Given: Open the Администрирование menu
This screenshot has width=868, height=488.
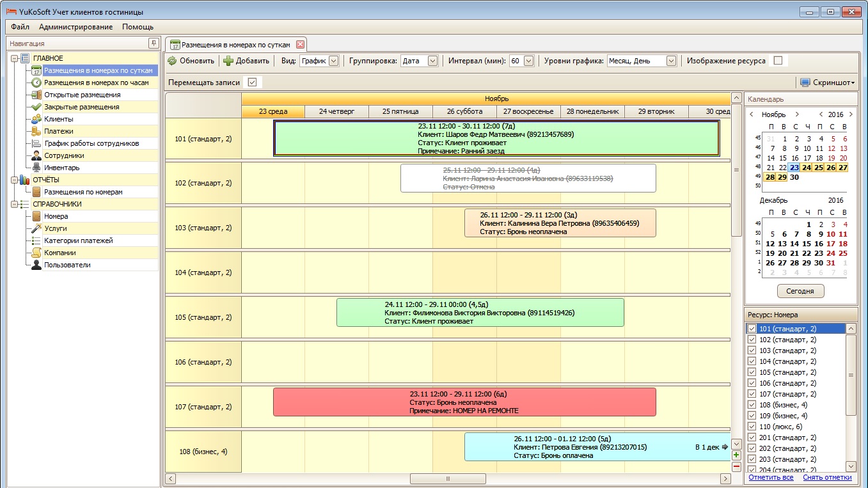Looking at the screenshot, I should (75, 27).
